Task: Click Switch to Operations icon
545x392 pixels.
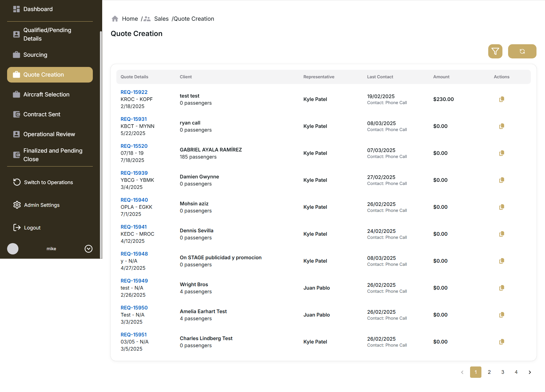Action: [17, 182]
